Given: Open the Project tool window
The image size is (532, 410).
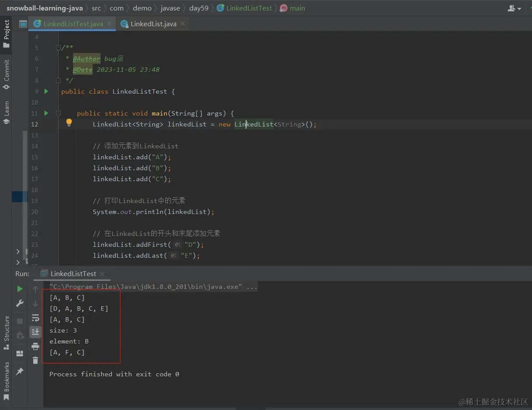Looking at the screenshot, I should coord(6,34).
